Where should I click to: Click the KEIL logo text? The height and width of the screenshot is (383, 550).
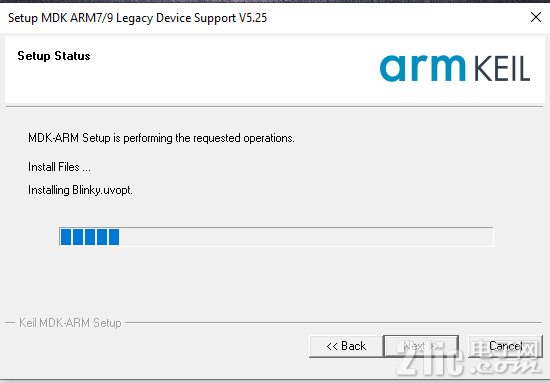click(x=502, y=69)
